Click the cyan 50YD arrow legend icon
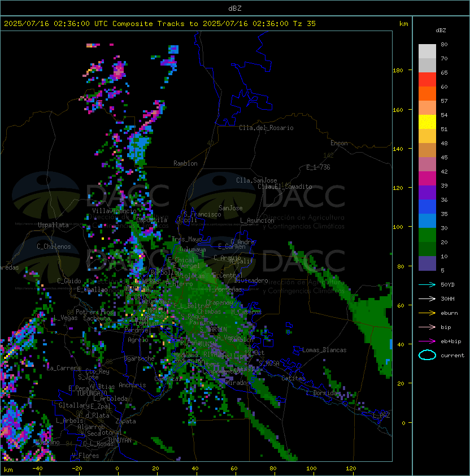The image size is (470, 476). [427, 284]
